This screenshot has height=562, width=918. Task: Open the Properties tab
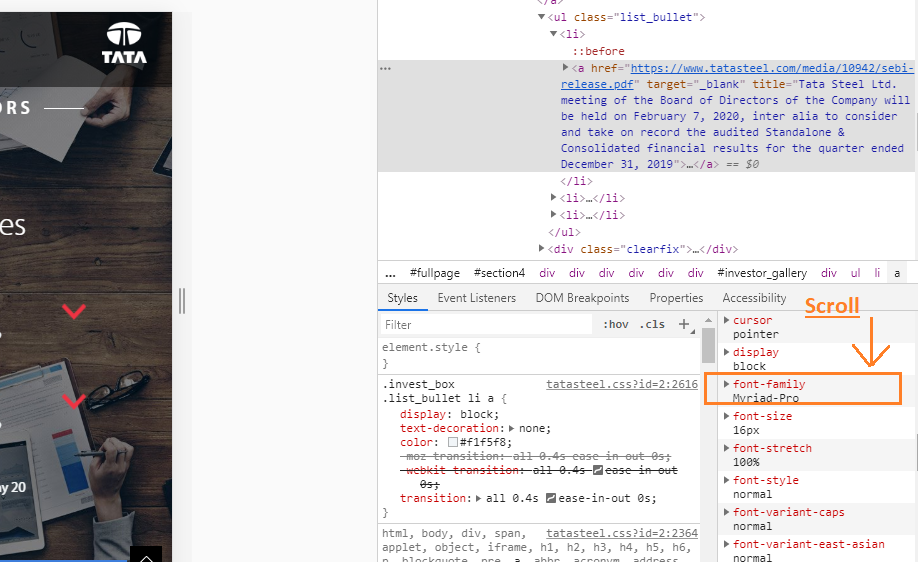676,298
